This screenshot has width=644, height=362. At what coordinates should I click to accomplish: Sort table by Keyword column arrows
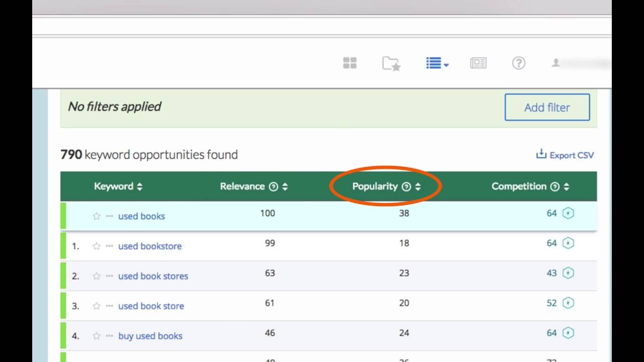click(139, 187)
